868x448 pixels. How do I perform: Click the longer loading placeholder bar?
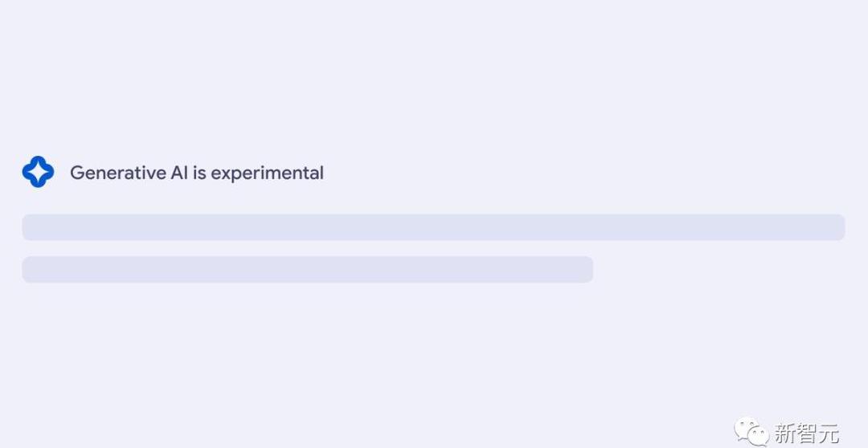point(433,227)
